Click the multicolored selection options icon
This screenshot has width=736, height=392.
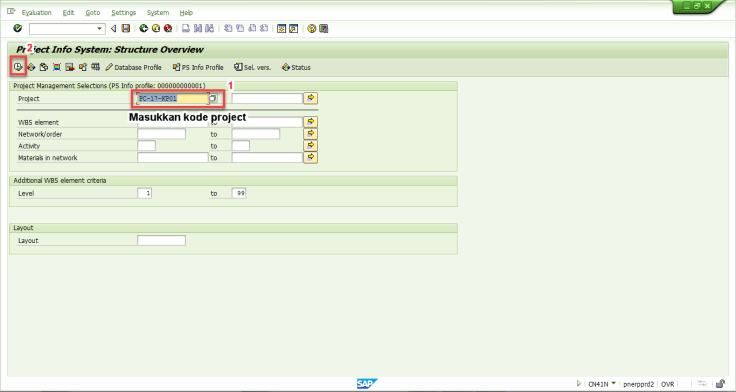[57, 67]
